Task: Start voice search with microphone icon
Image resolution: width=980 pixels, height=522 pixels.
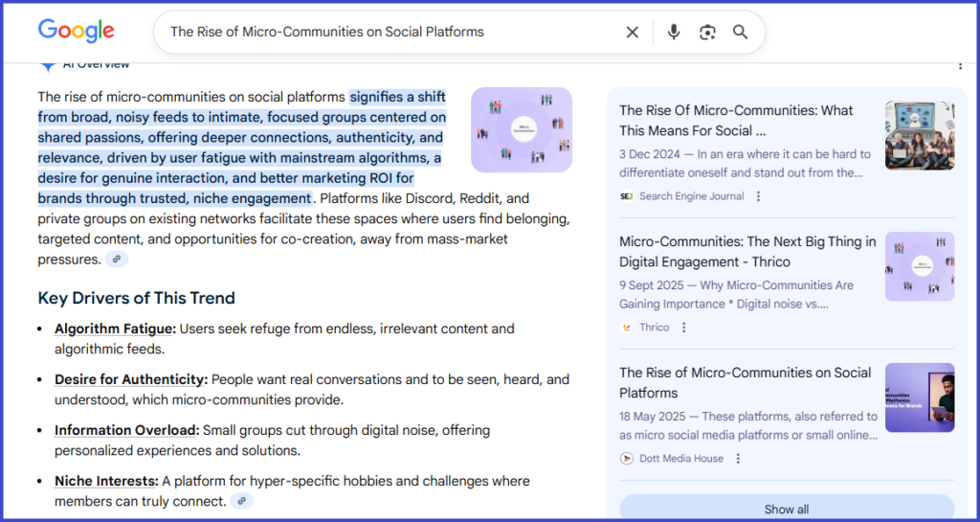Action: (x=674, y=33)
